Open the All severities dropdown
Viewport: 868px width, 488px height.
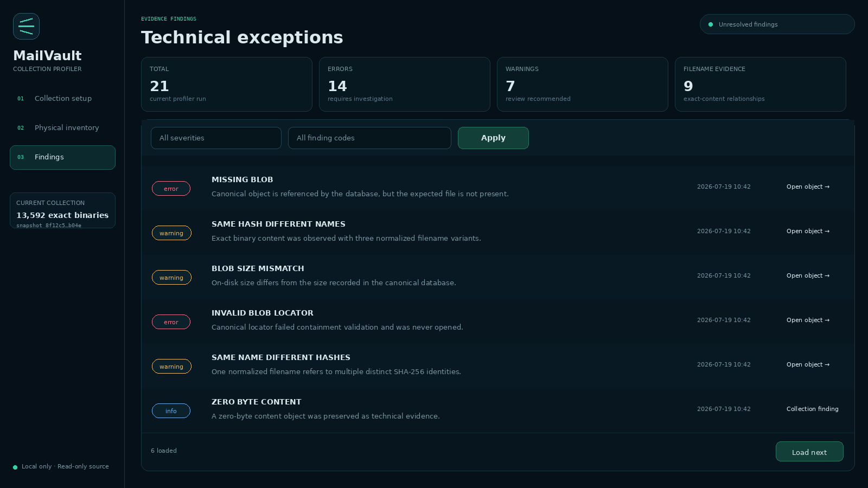click(x=216, y=138)
